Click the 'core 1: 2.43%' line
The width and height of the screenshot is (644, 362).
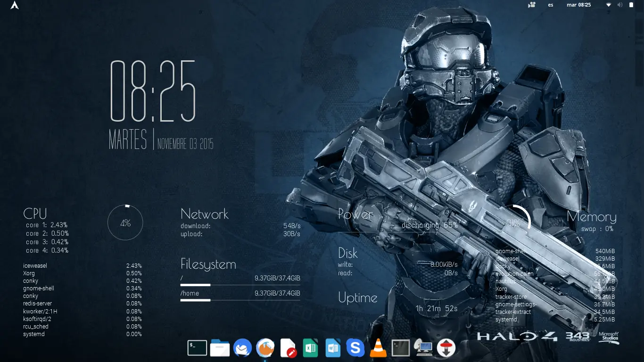[47, 225]
